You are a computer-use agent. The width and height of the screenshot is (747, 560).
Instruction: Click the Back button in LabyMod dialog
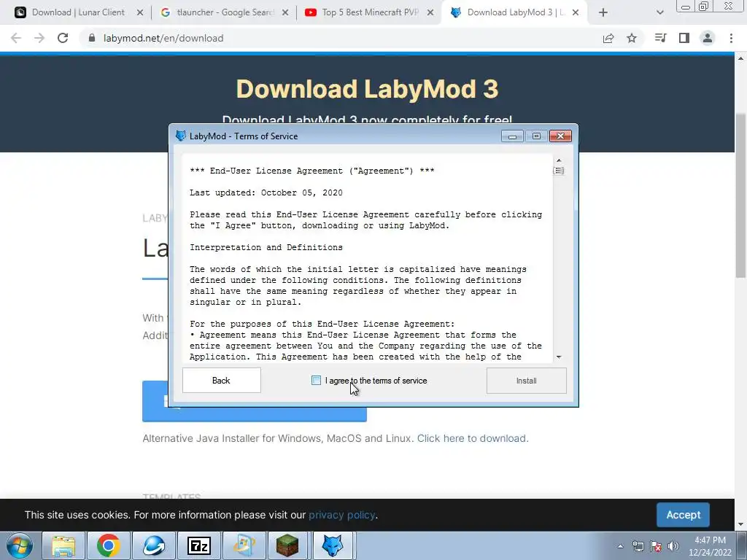(x=221, y=381)
